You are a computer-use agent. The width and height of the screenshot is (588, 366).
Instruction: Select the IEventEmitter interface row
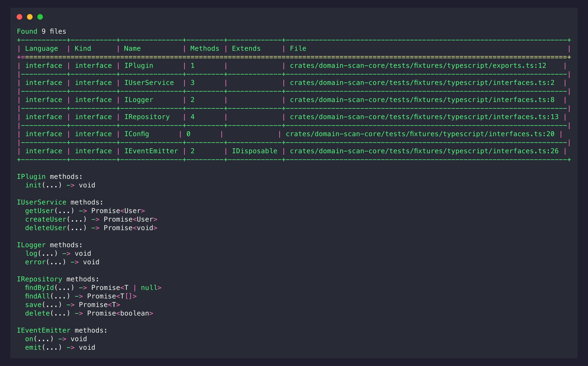point(151,151)
